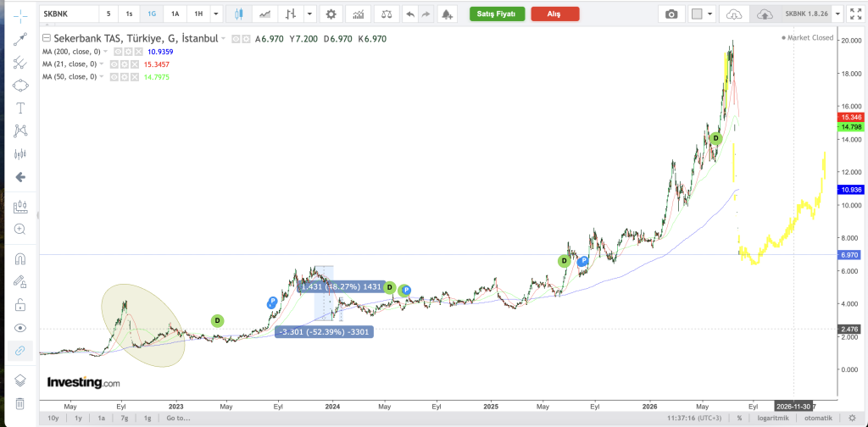The width and height of the screenshot is (868, 427).
Task: Click the back arrow in left sidebar
Action: click(20, 177)
